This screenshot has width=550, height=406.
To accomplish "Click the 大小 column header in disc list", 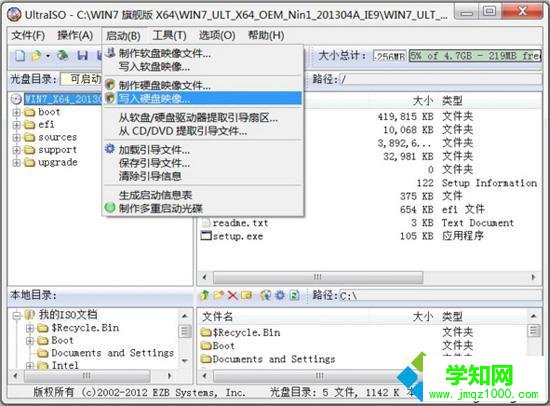I will coord(423,101).
